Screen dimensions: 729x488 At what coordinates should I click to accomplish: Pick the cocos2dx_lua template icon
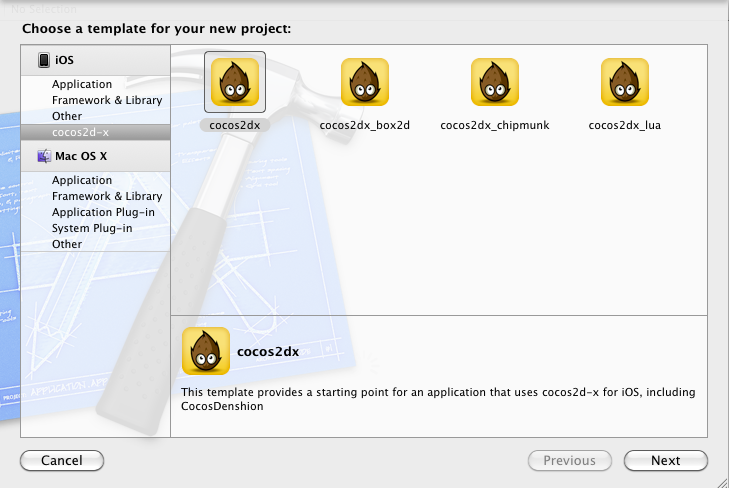(x=625, y=82)
